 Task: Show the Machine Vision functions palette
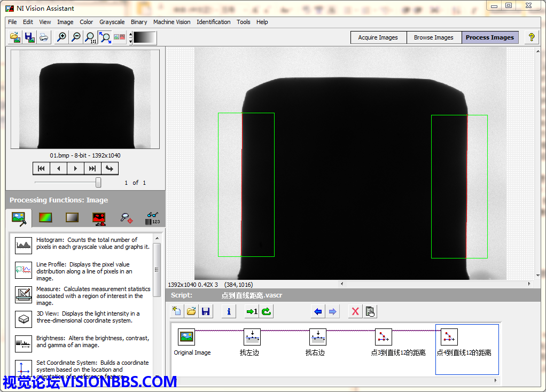tap(127, 218)
